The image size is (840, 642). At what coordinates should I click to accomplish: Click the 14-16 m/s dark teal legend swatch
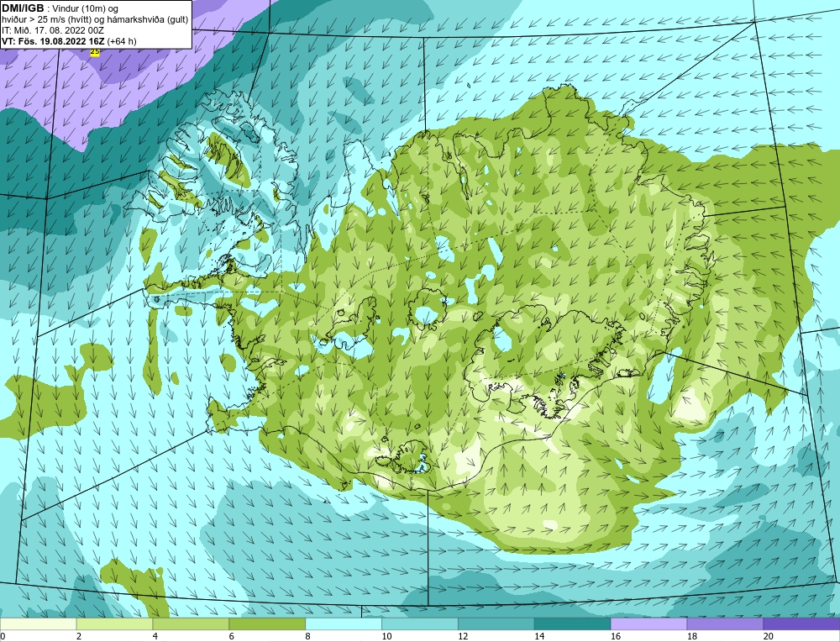573,624
